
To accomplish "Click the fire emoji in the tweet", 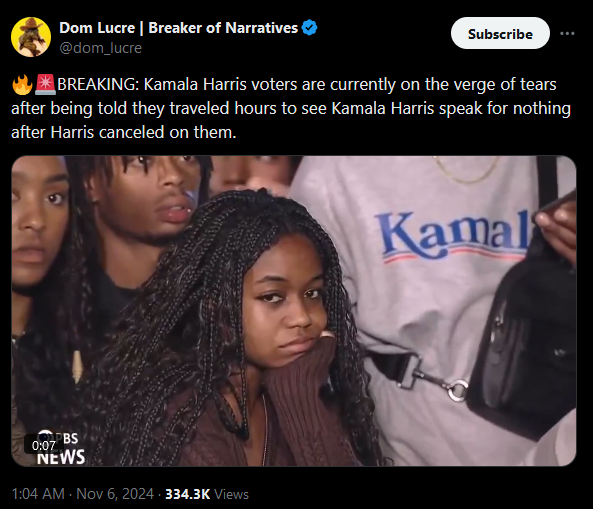I will pos(22,84).
